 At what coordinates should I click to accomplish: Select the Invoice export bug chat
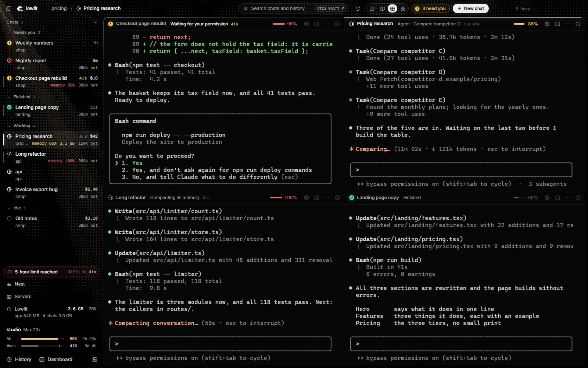coord(51,193)
